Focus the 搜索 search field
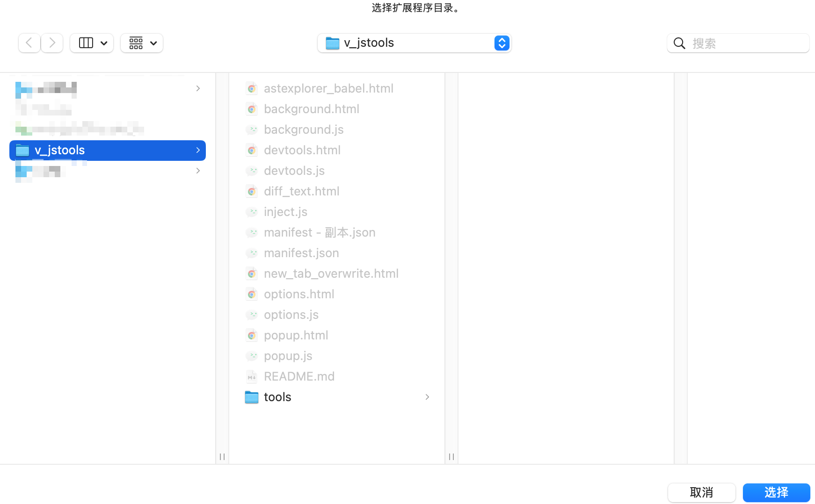The width and height of the screenshot is (815, 504). [x=749, y=43]
